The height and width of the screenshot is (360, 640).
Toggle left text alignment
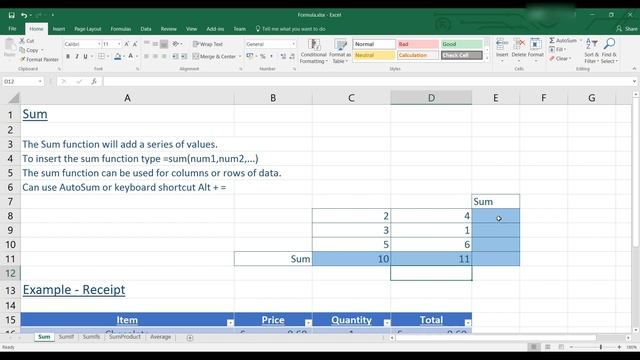(x=147, y=56)
